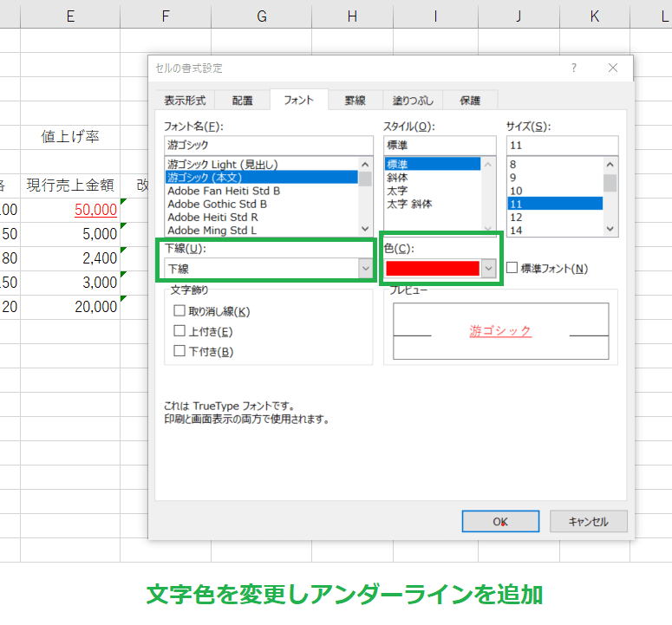Switch to the 保護 tab

470,101
